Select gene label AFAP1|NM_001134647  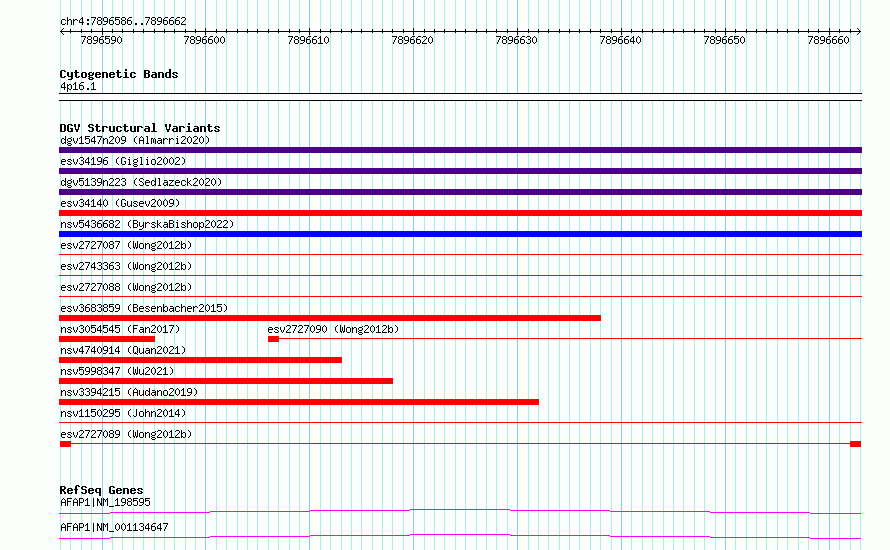click(114, 527)
